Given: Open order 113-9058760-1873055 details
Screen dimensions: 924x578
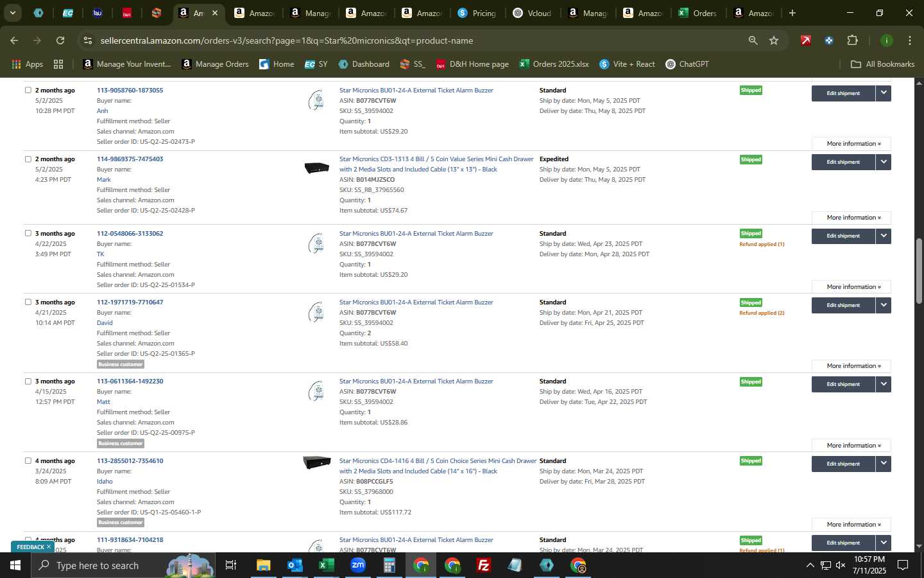Looking at the screenshot, I should pos(130,90).
